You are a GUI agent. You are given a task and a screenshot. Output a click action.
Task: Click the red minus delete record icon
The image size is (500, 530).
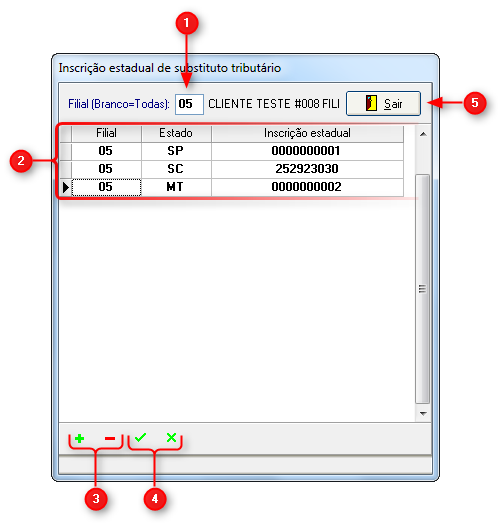pyautogui.click(x=110, y=439)
